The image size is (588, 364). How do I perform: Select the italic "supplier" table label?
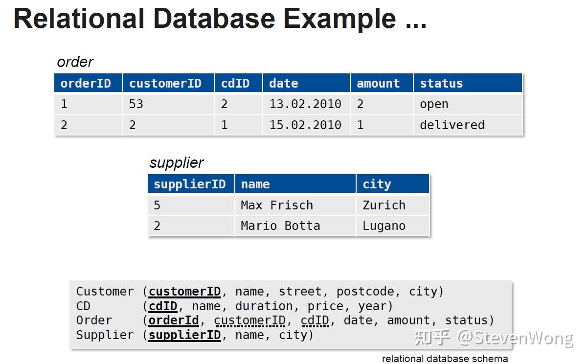(x=176, y=163)
